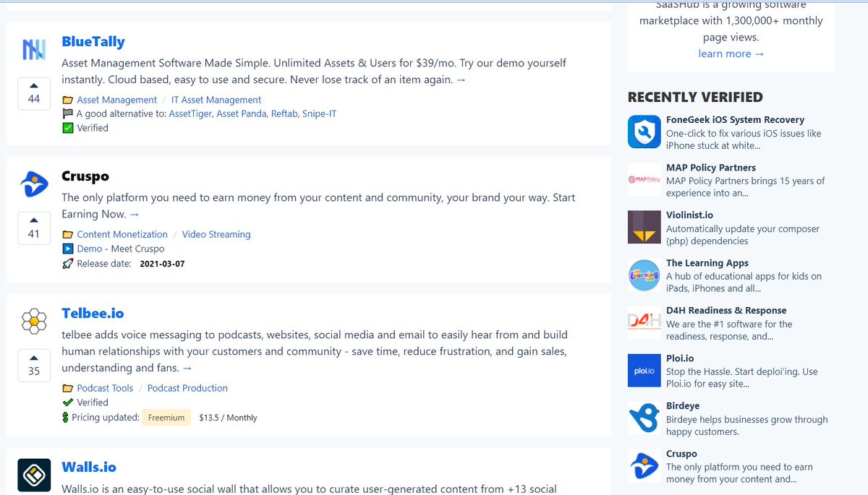The image size is (868, 495).
Task: Go to the Reftab alternative link
Action: pos(284,113)
